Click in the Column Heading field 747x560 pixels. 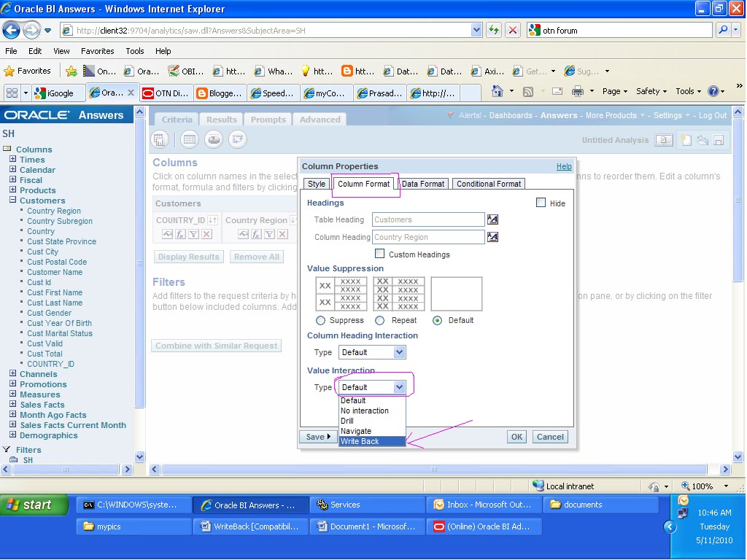point(428,237)
